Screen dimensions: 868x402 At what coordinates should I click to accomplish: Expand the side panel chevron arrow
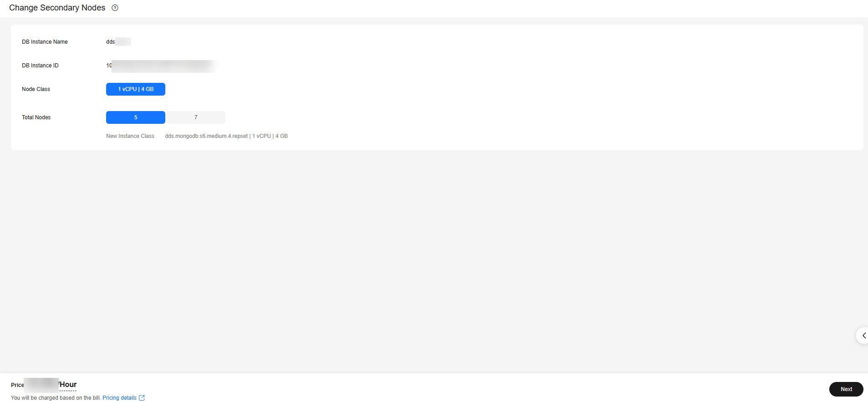tap(863, 336)
